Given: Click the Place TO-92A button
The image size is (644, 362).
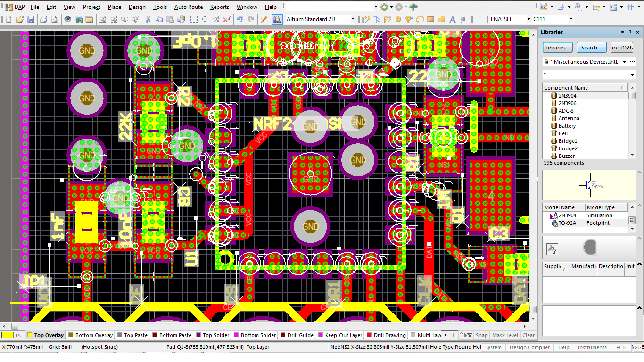Looking at the screenshot, I should tap(621, 48).
